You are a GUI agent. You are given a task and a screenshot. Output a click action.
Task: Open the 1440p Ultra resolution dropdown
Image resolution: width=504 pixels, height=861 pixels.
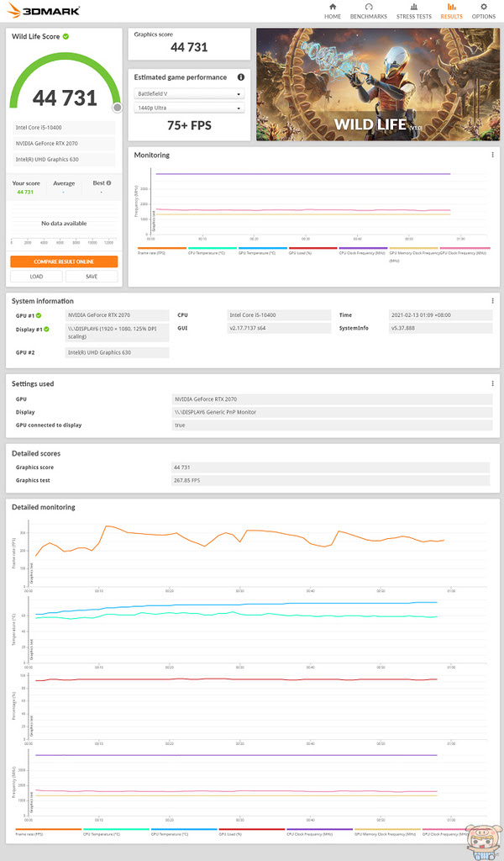tap(189, 108)
